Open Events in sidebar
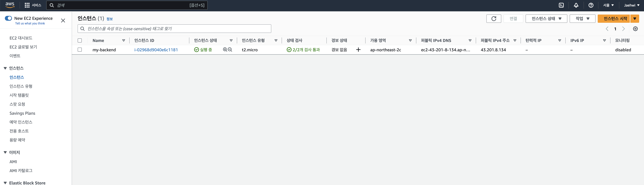Viewport: 644px width, 185px height. pos(15,56)
